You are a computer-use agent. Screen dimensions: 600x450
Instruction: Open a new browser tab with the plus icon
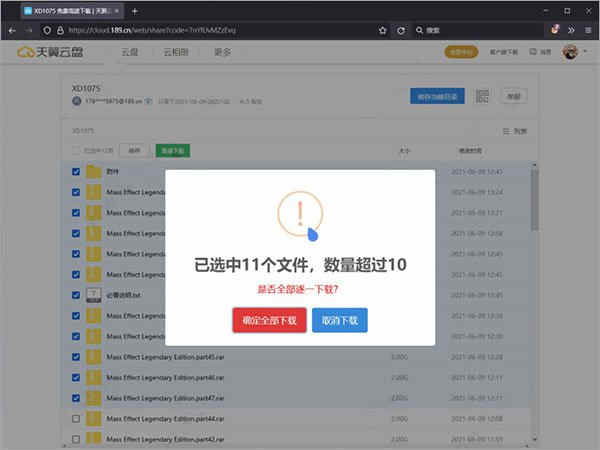click(x=135, y=10)
